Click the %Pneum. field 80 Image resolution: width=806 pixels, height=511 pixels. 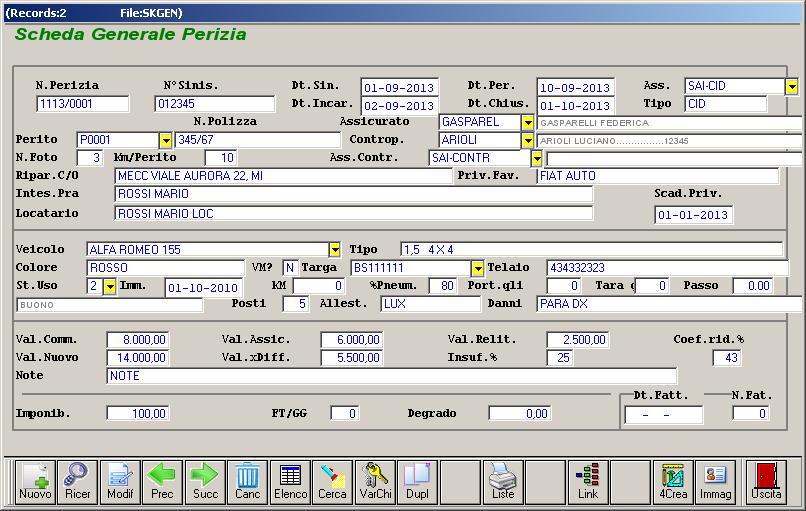[442, 286]
